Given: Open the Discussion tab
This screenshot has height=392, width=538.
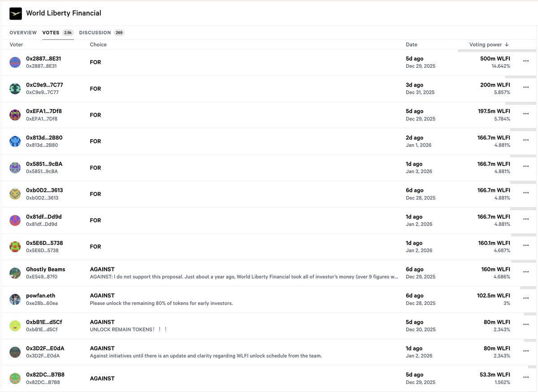Looking at the screenshot, I should pos(95,32).
